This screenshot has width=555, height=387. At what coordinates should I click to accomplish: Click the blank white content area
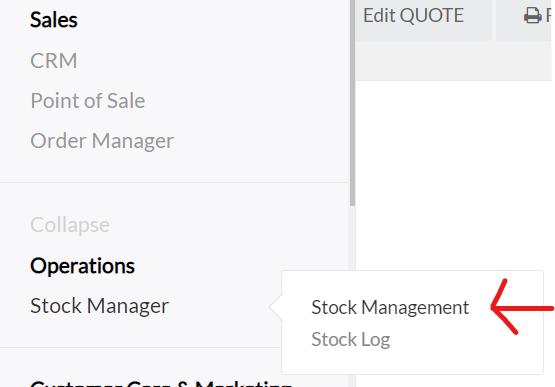453,173
